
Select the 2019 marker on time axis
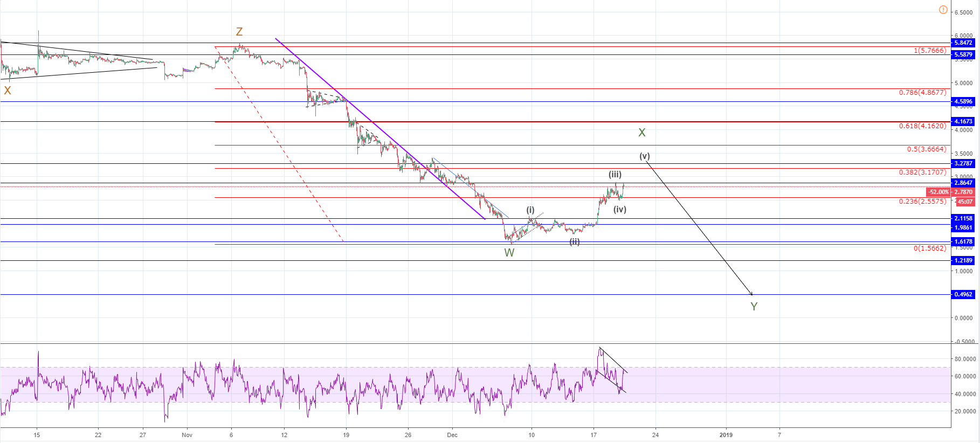(726, 435)
